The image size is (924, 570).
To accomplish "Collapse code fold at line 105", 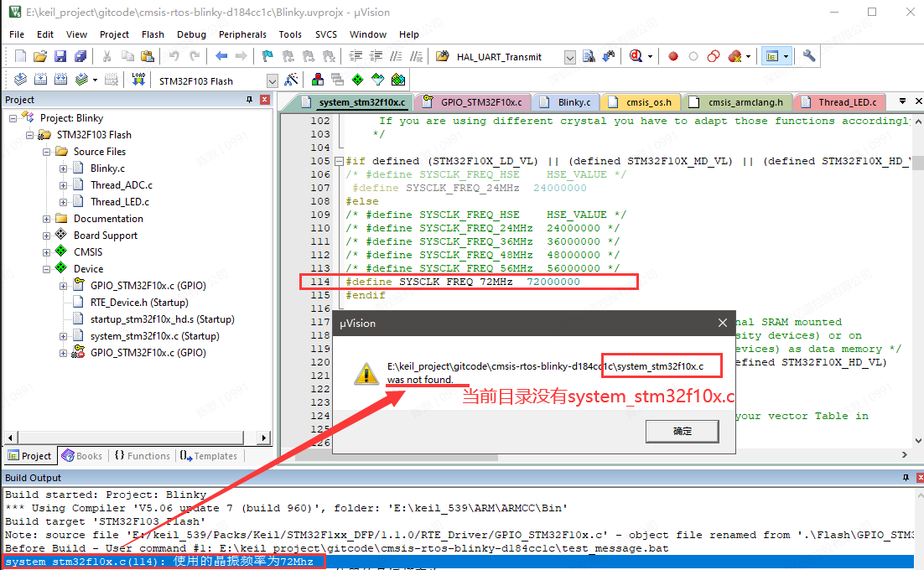I will [338, 161].
